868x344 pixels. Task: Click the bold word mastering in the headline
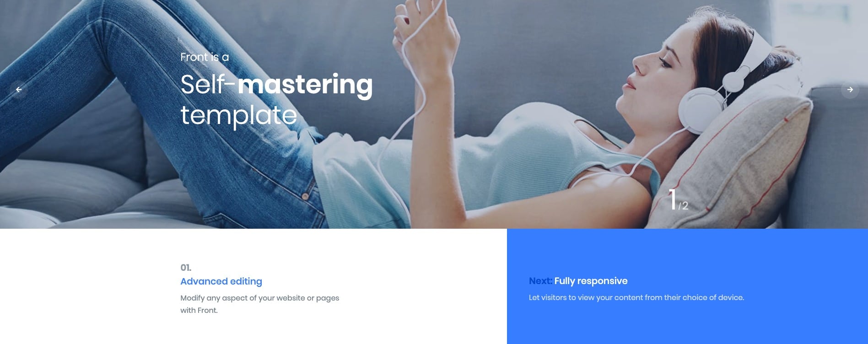(x=305, y=85)
